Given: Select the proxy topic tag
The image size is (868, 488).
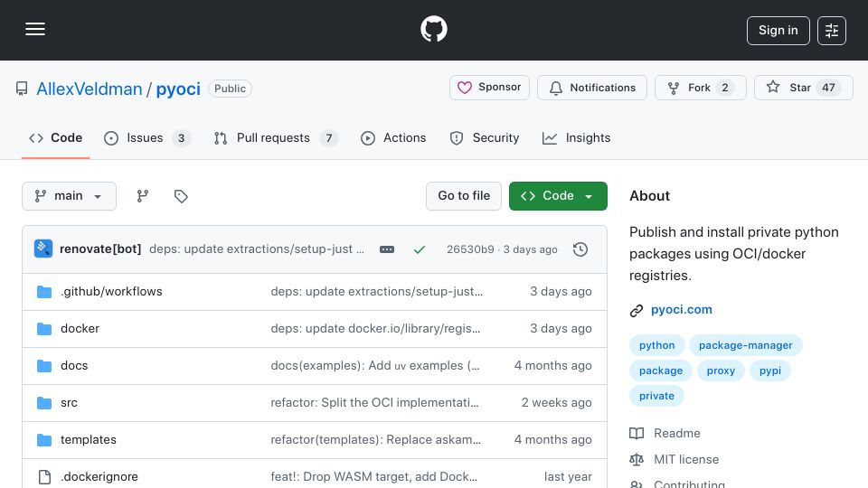Looking at the screenshot, I should click(721, 371).
